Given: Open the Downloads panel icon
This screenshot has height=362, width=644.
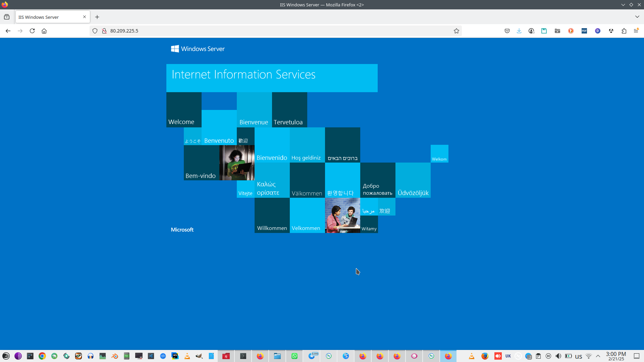Looking at the screenshot, I should pyautogui.click(x=519, y=31).
